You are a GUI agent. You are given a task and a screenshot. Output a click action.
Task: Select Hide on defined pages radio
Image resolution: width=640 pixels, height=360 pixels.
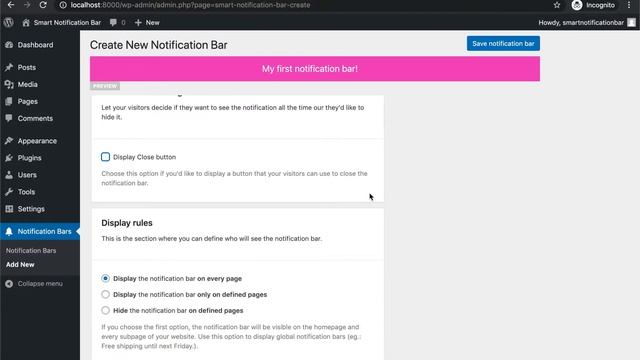click(105, 310)
